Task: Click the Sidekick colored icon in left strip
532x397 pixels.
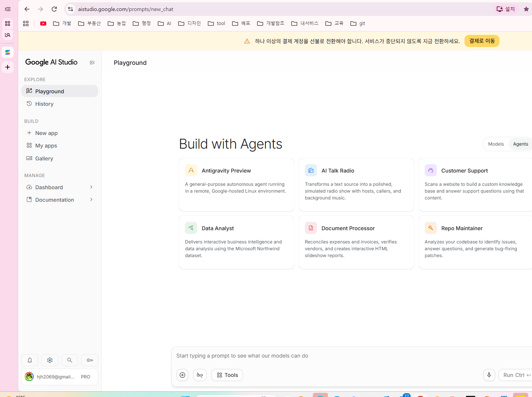Action: [8, 52]
